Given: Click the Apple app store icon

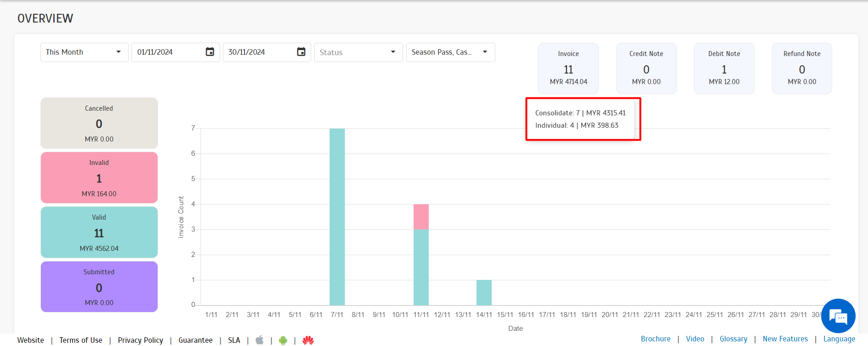Looking at the screenshot, I should point(260,340).
